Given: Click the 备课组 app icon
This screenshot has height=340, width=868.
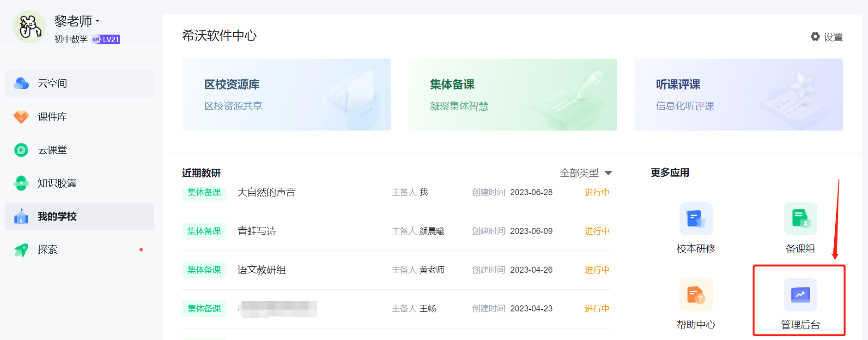Looking at the screenshot, I should (801, 219).
